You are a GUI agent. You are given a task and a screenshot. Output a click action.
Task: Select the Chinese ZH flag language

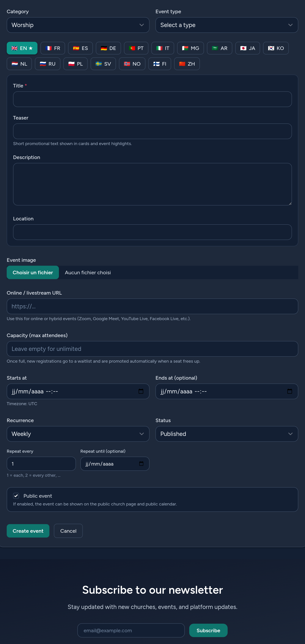[x=187, y=64]
